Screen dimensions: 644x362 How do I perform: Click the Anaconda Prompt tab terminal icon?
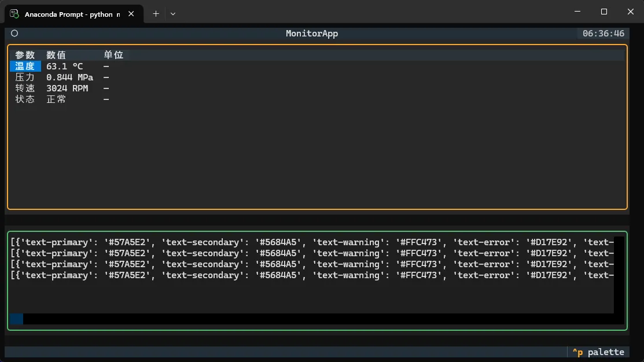tap(15, 13)
